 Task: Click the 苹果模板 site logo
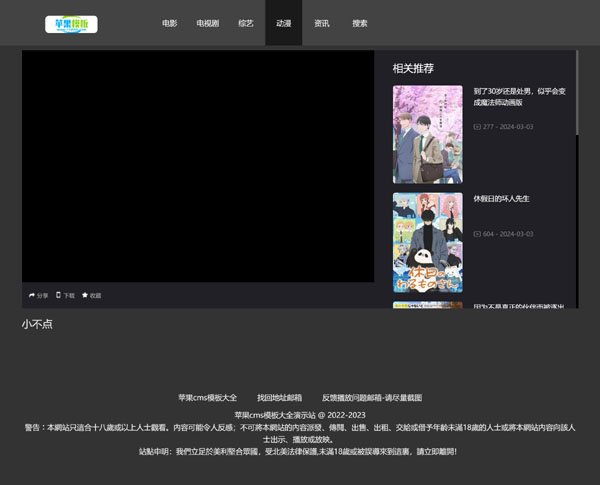click(71, 23)
